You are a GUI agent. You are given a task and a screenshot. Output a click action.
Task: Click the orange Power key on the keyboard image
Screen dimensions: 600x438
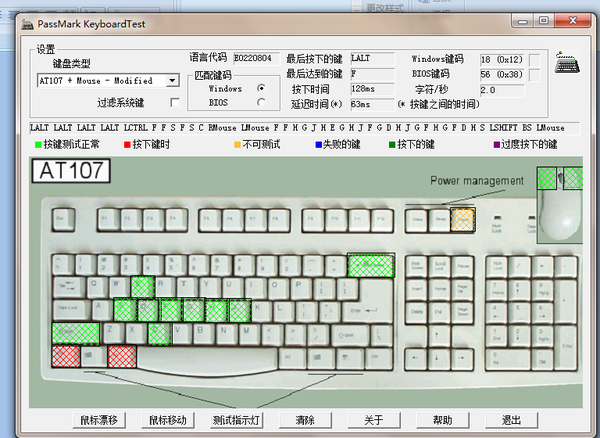[463, 220]
